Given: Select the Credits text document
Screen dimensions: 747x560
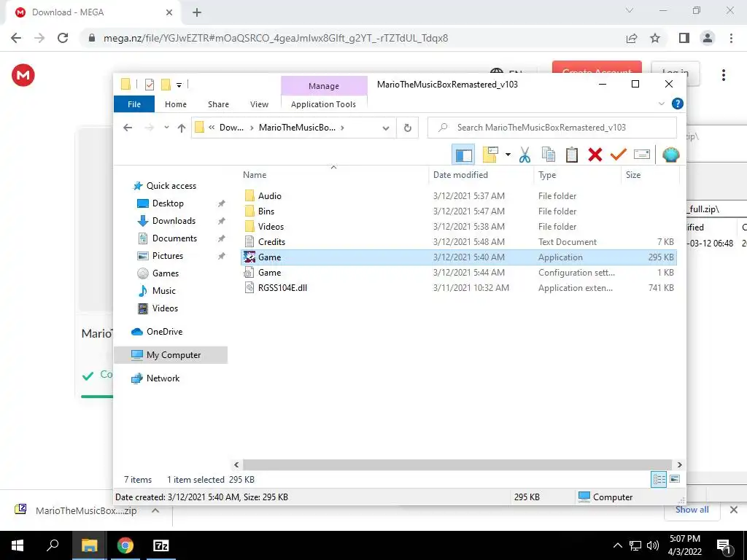Looking at the screenshot, I should [458, 242].
